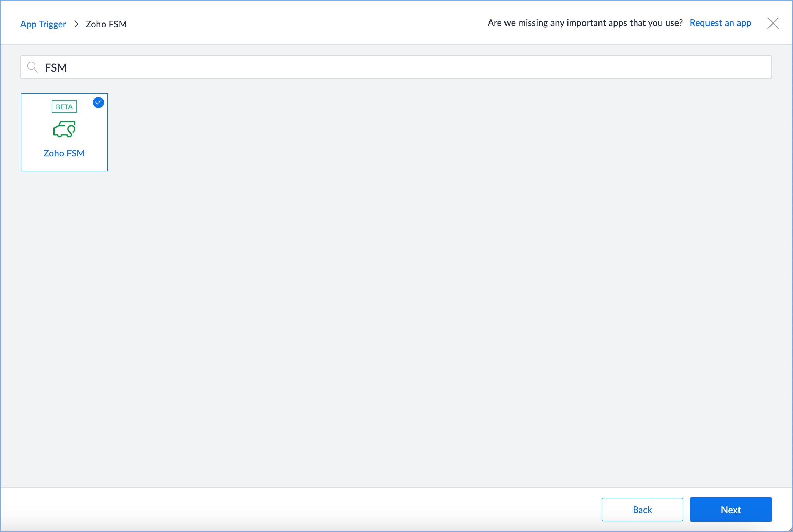Click the 'Are we missing any important apps' text
793x532 pixels.
[x=585, y=23]
